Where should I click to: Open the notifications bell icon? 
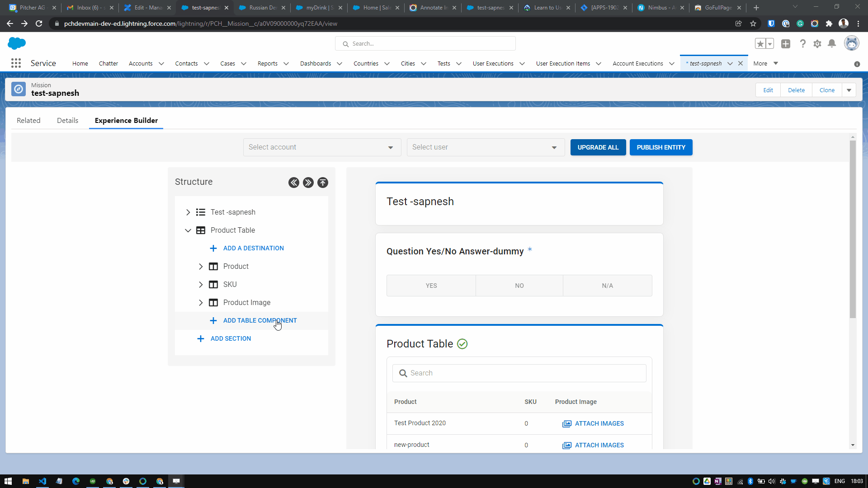(831, 44)
